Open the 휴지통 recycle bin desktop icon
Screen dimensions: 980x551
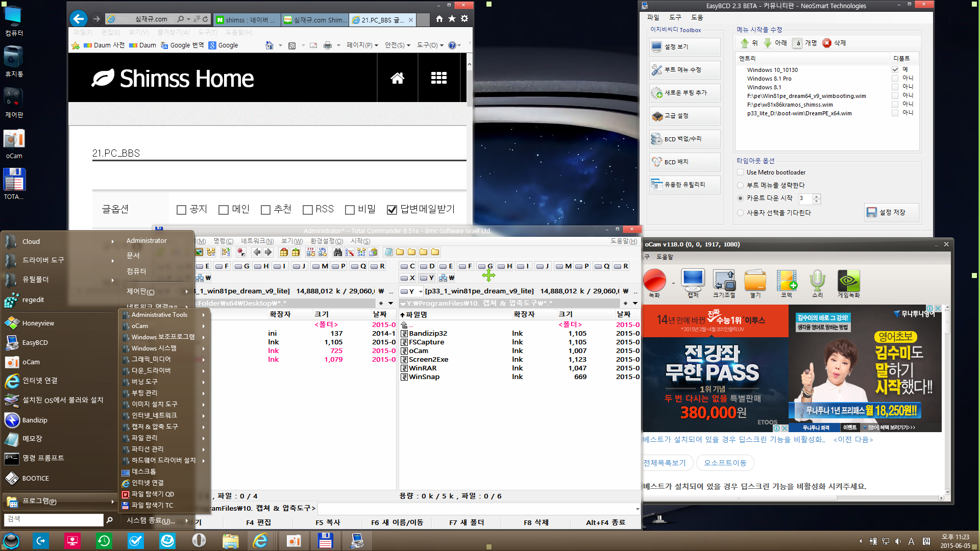click(14, 61)
